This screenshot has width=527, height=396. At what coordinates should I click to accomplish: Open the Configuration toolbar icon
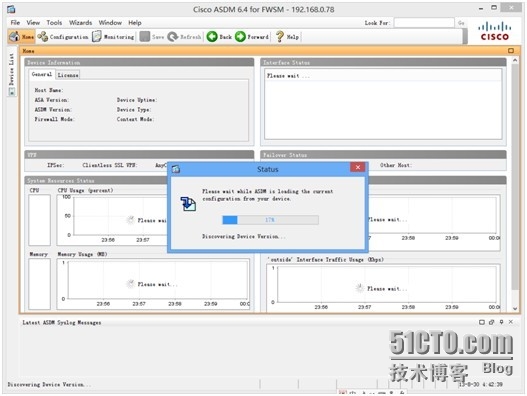coord(43,37)
